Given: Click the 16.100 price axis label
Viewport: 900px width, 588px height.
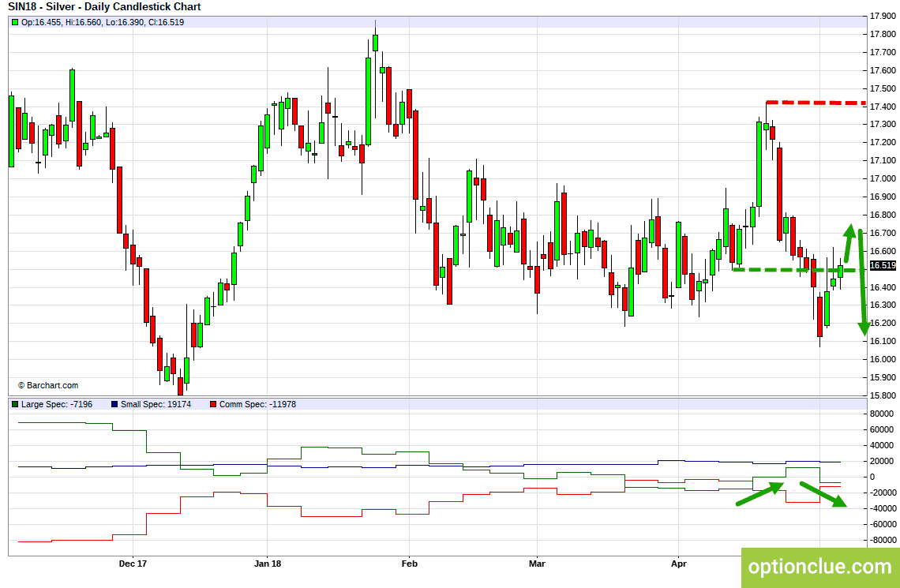Looking at the screenshot, I should [883, 341].
